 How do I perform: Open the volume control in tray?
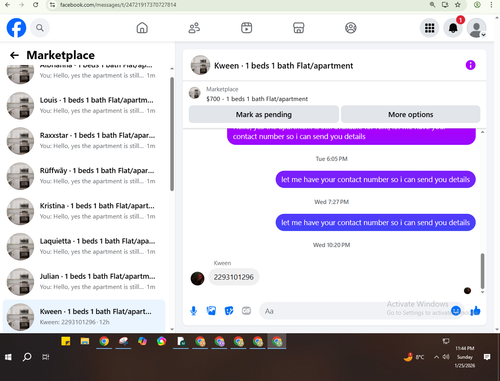point(446,357)
